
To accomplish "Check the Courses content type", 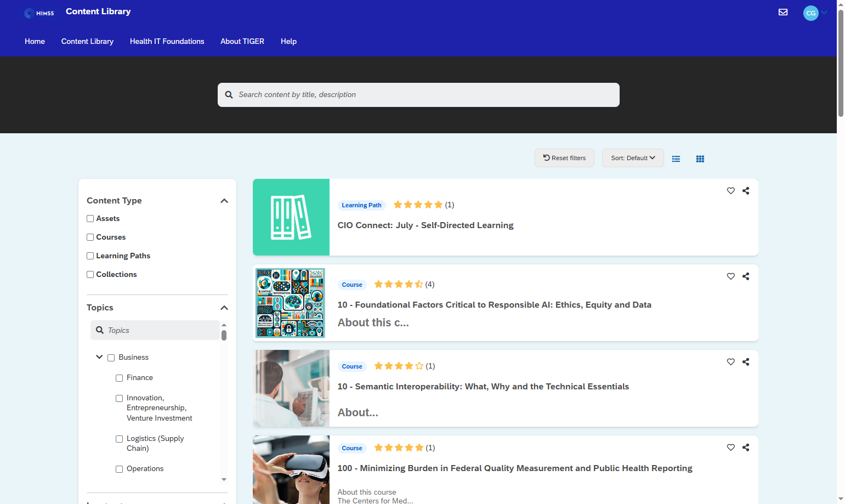I will click(x=90, y=237).
